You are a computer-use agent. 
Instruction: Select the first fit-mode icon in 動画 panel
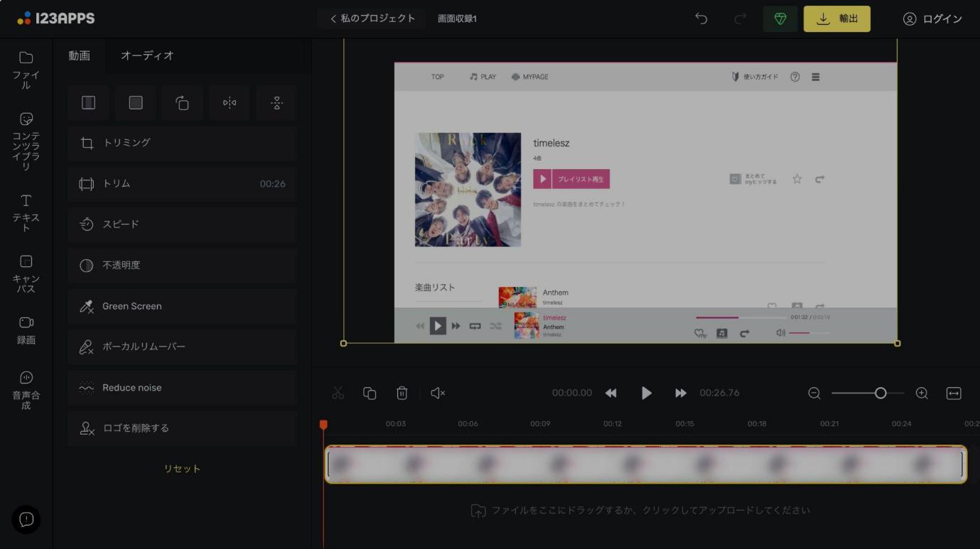88,103
